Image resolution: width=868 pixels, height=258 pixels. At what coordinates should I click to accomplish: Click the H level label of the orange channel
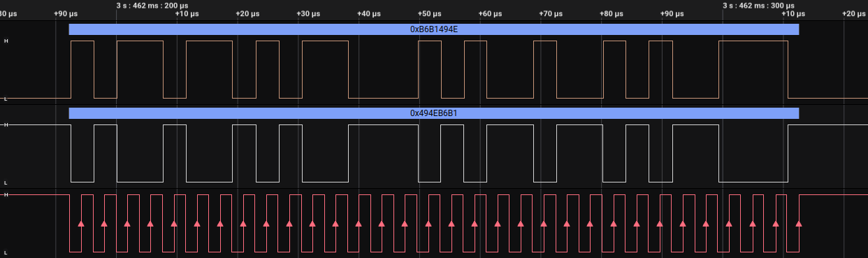click(6, 41)
